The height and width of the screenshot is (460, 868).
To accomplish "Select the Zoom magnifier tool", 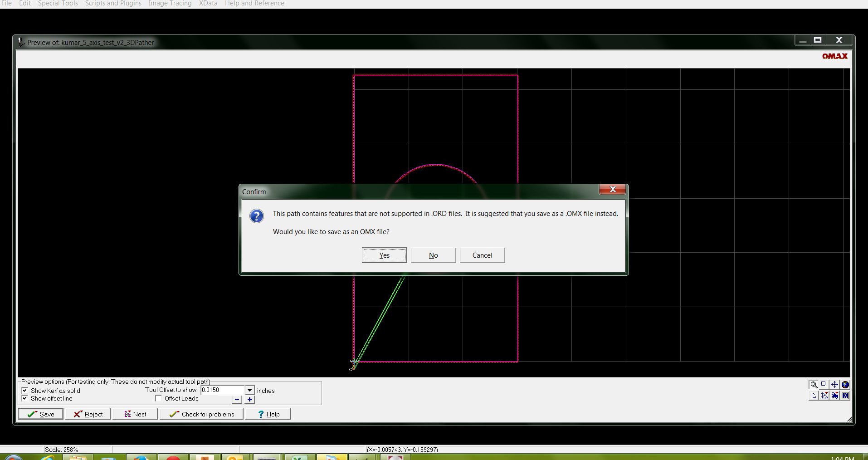I will pos(813,384).
